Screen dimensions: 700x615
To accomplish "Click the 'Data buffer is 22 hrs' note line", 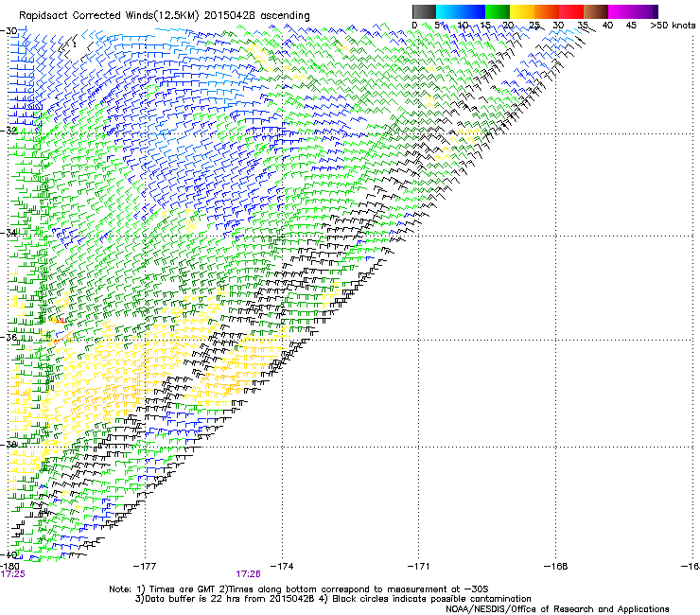I will [333, 599].
